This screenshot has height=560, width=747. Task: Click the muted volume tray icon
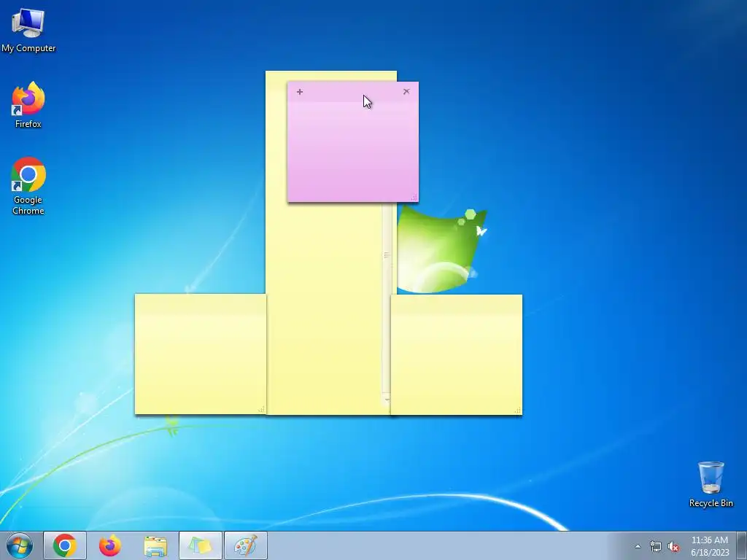(x=673, y=546)
